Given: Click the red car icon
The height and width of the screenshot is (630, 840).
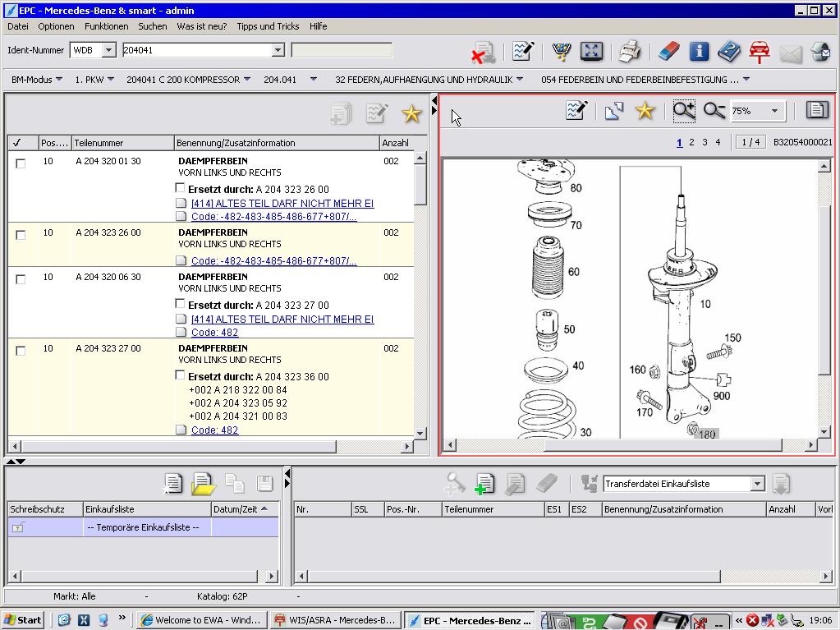Looking at the screenshot, I should pos(759,52).
